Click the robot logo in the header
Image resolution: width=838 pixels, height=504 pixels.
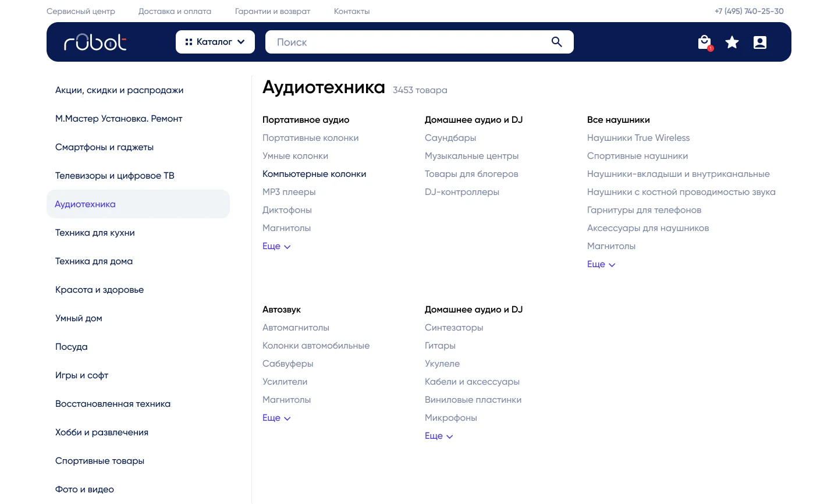point(95,42)
